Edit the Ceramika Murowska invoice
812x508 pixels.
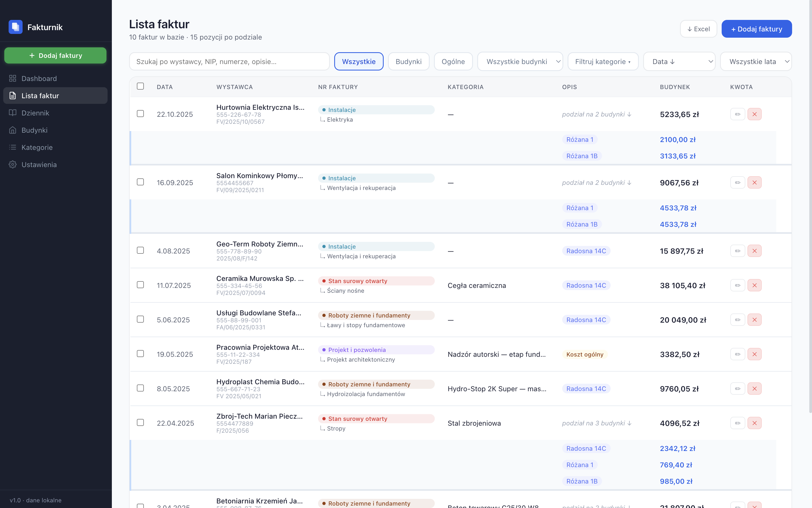coord(738,285)
